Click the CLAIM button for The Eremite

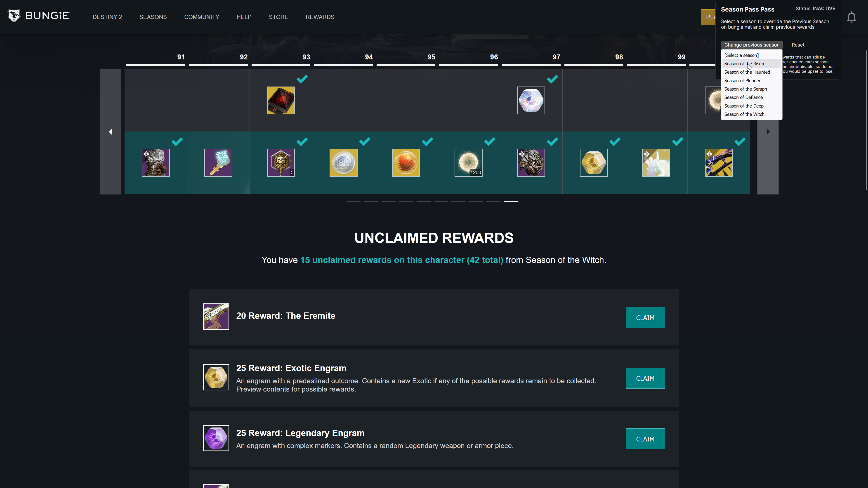pos(645,317)
